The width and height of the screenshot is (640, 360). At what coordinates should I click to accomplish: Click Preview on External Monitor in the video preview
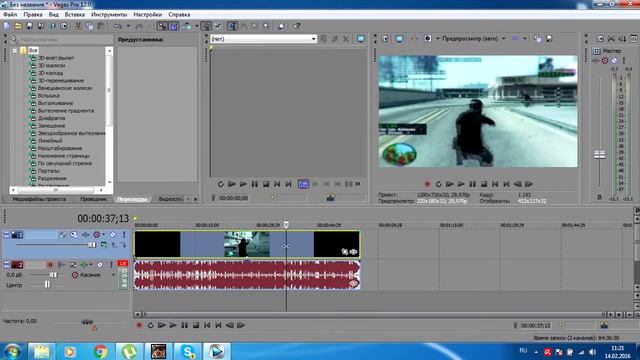click(399, 39)
